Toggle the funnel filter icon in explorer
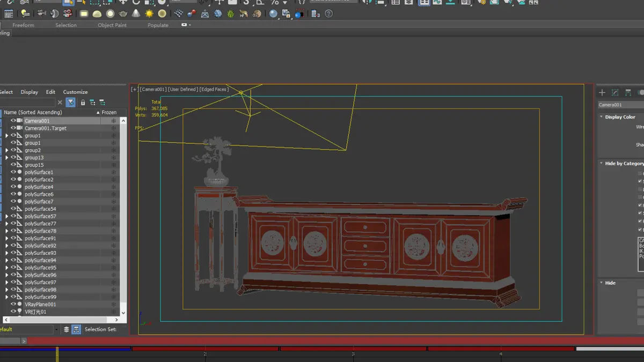This screenshot has width=644, height=362. coord(70,102)
